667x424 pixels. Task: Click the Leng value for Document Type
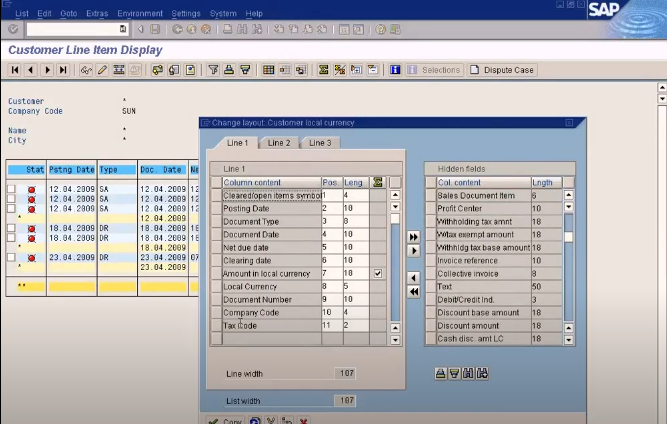356,222
